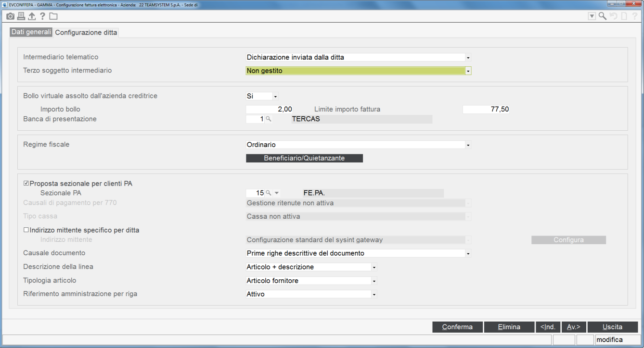Viewport: 644px width, 348px height.
Task: Open the Regime fiscale dropdown
Action: coord(468,145)
